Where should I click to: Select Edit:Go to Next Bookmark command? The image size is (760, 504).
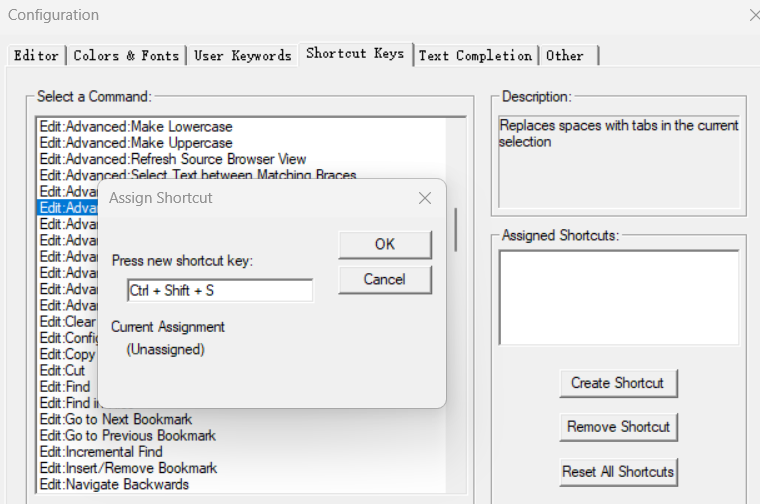click(116, 419)
